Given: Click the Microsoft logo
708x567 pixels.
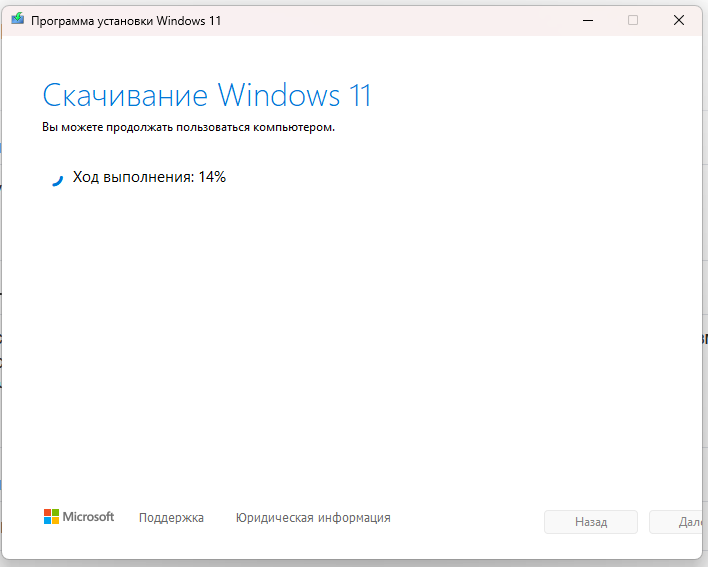Looking at the screenshot, I should tap(79, 516).
